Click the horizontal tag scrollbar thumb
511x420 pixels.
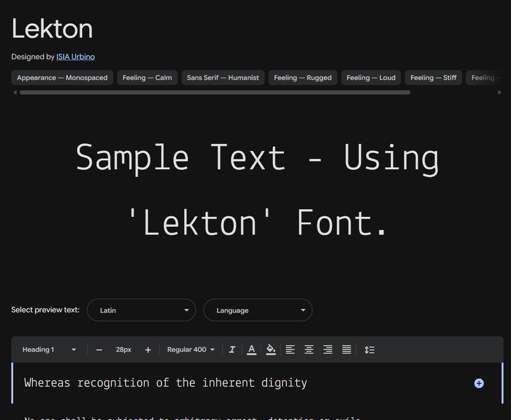coord(215,93)
